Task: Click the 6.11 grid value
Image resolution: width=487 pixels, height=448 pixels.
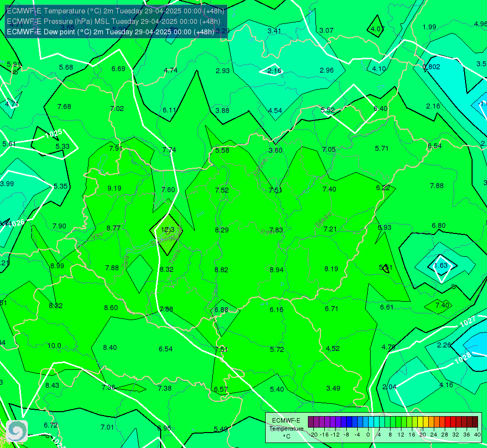Action: pyautogui.click(x=170, y=110)
